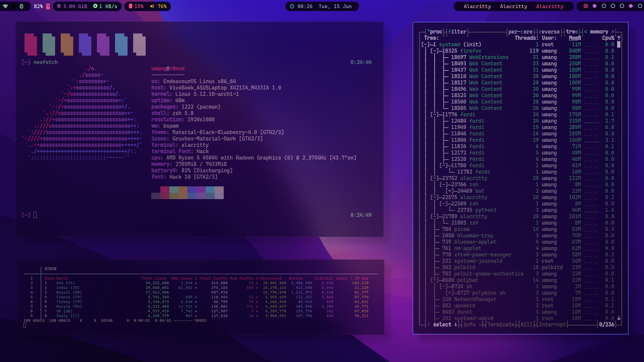
Task: Toggle reverse sorting in process list
Action: (549, 32)
